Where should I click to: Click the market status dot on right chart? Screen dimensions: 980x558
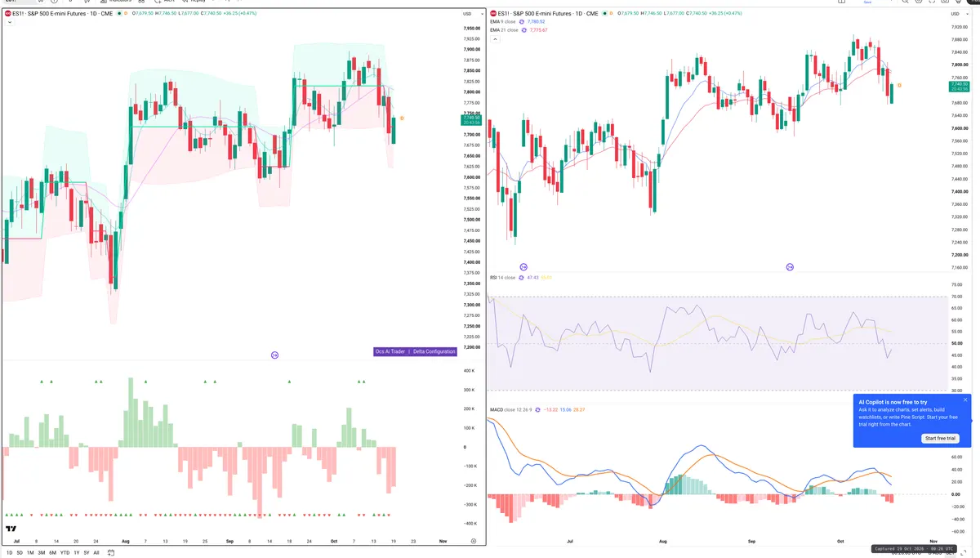click(x=605, y=14)
